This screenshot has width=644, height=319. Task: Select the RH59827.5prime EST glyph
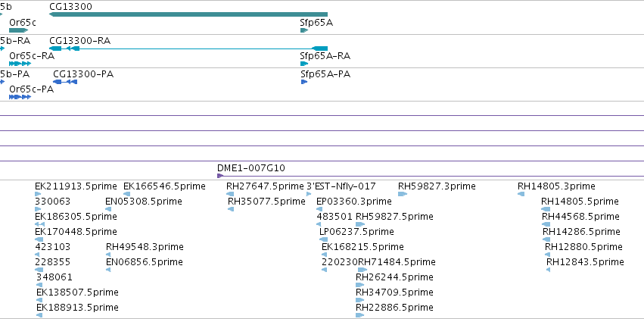(x=360, y=224)
